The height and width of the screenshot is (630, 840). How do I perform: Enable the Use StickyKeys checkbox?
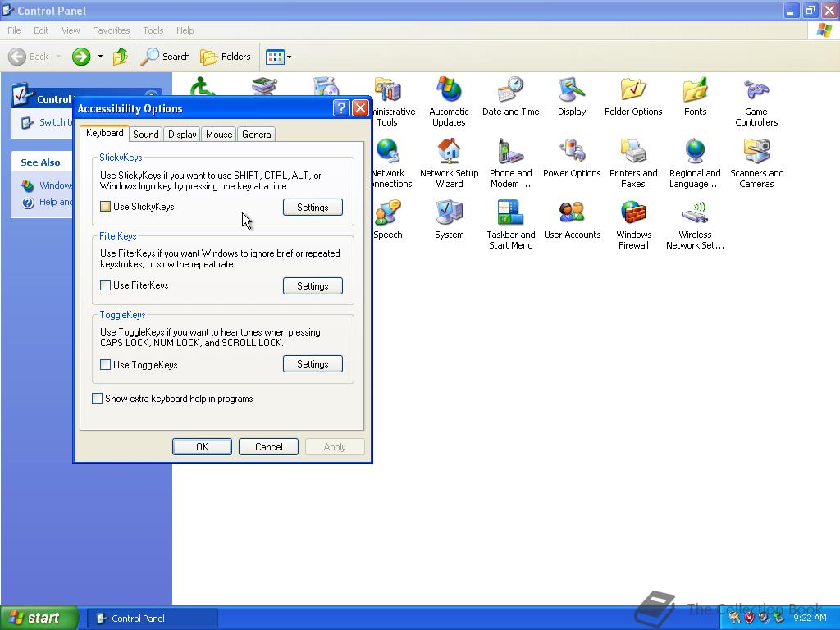(x=105, y=207)
